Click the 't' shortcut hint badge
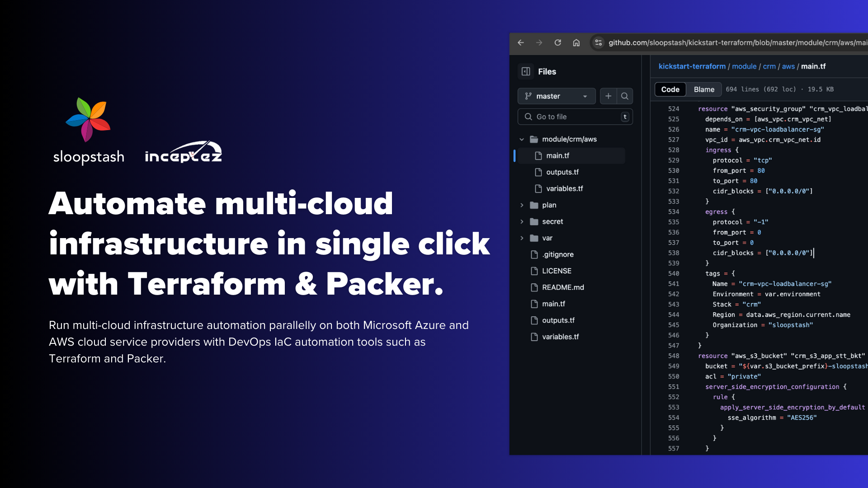This screenshot has height=488, width=868. click(625, 117)
